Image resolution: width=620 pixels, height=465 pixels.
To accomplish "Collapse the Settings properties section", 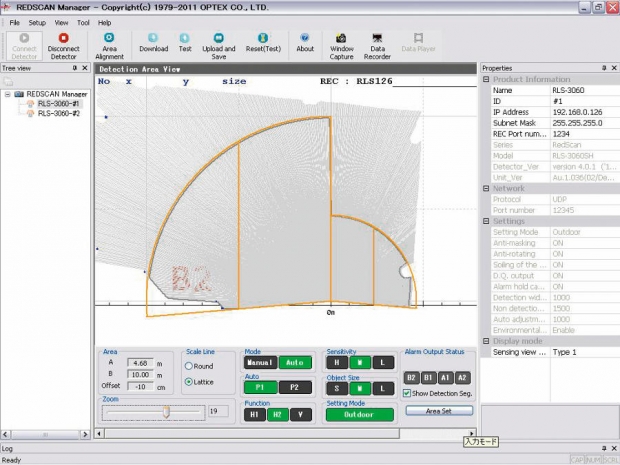I will coord(486,221).
